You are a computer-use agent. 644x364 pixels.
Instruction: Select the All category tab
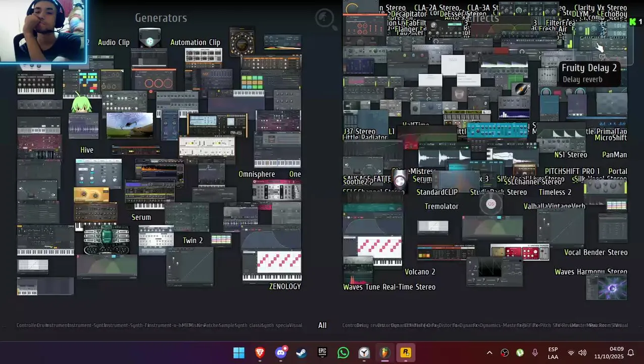click(322, 325)
